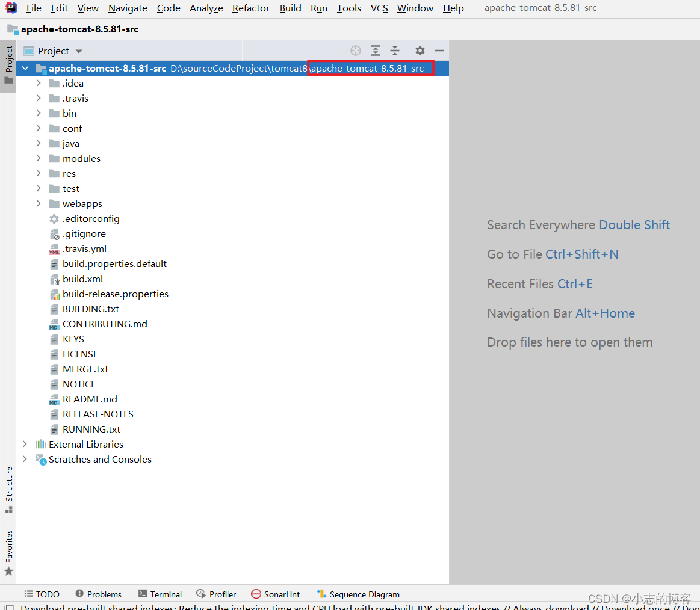700x610 pixels.
Task: Open the Project view dropdown
Action: [79, 51]
